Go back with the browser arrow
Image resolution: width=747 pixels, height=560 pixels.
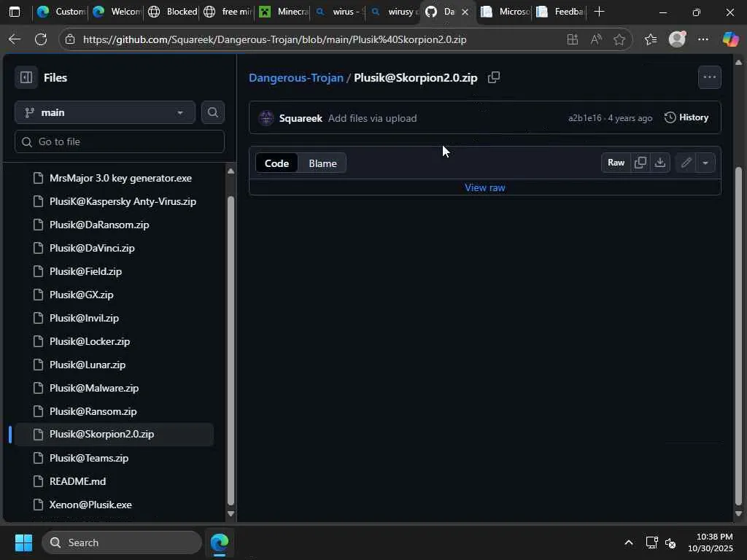(x=15, y=39)
